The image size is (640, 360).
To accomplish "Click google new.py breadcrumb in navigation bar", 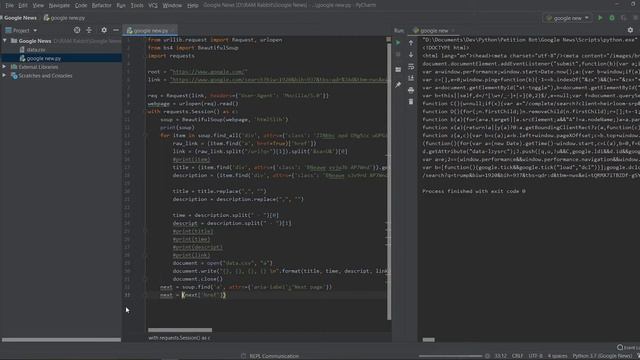I will (x=64, y=18).
